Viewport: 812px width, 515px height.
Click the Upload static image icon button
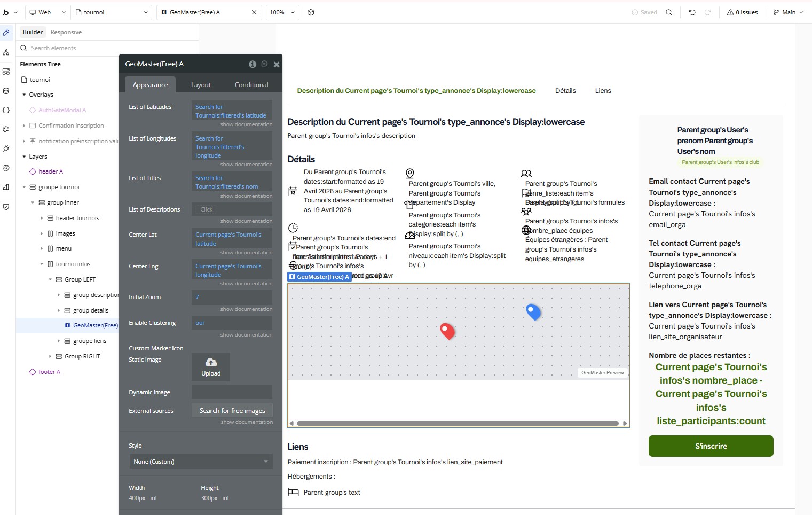211,367
